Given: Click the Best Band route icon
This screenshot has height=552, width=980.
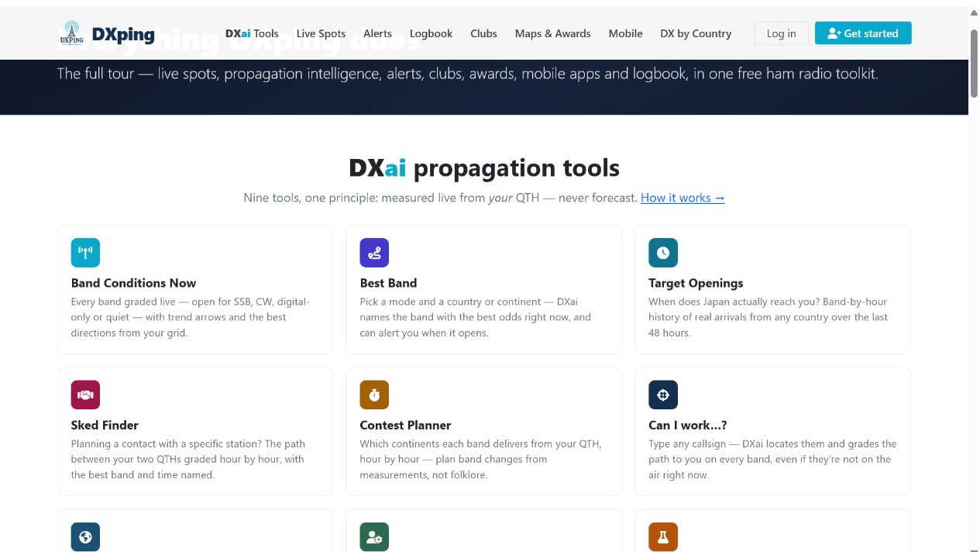Looking at the screenshot, I should (x=374, y=253).
